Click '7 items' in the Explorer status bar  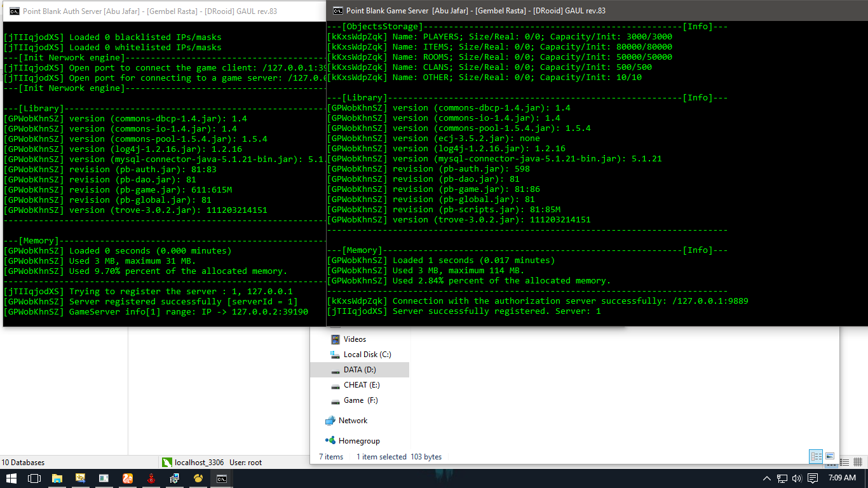pos(331,457)
